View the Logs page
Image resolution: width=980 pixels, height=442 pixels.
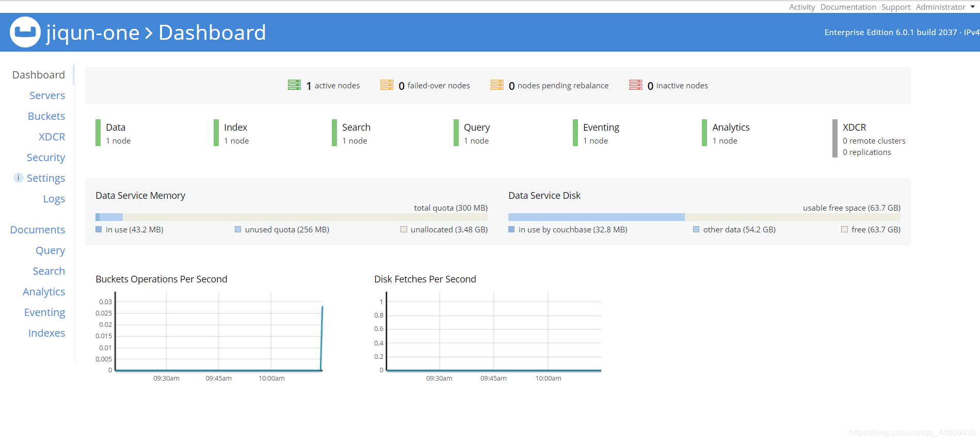point(54,199)
